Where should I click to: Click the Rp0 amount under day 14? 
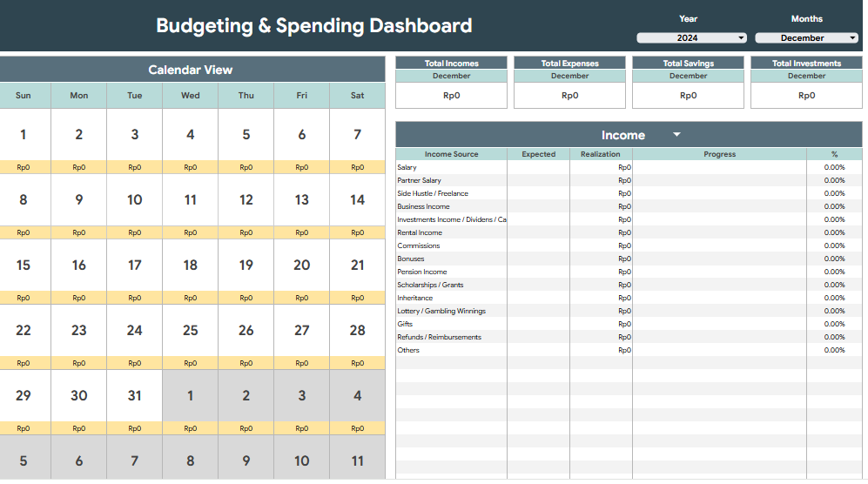(357, 232)
